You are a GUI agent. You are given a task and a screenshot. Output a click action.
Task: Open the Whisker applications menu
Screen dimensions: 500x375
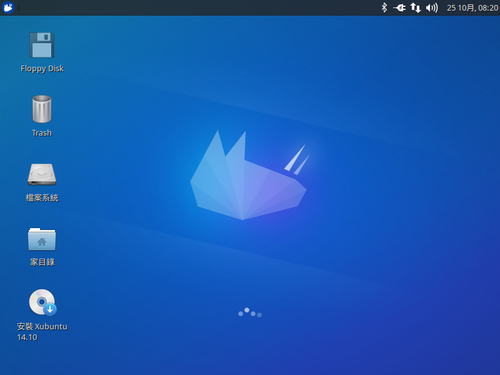point(8,7)
